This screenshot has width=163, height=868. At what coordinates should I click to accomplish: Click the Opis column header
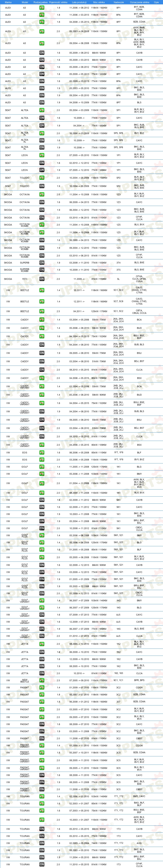pos(156,2)
